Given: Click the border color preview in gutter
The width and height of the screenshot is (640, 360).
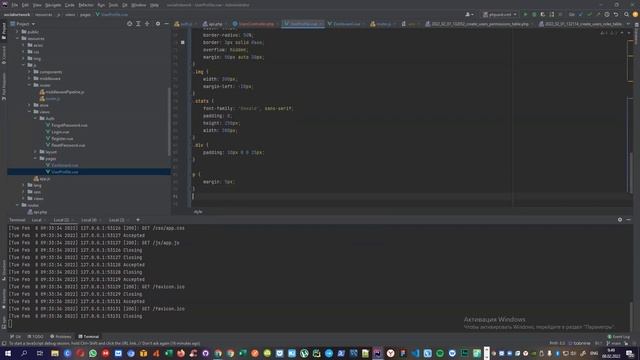Looking at the screenshot, I should (x=182, y=42).
